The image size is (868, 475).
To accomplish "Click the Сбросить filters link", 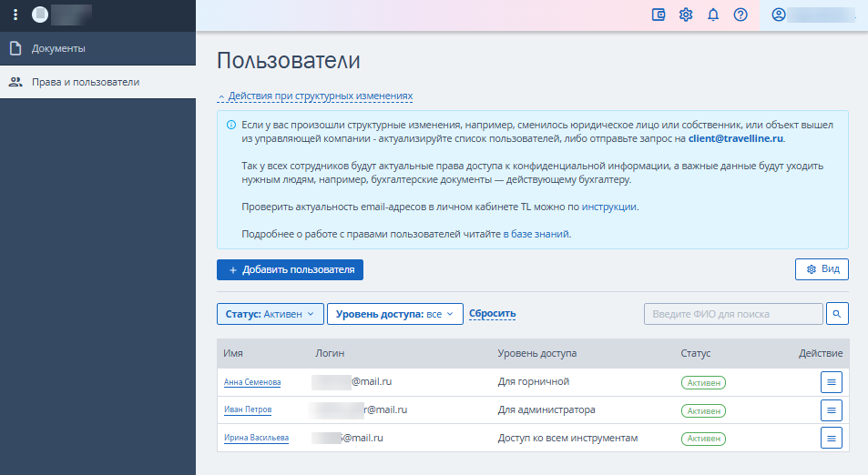I will tap(493, 314).
